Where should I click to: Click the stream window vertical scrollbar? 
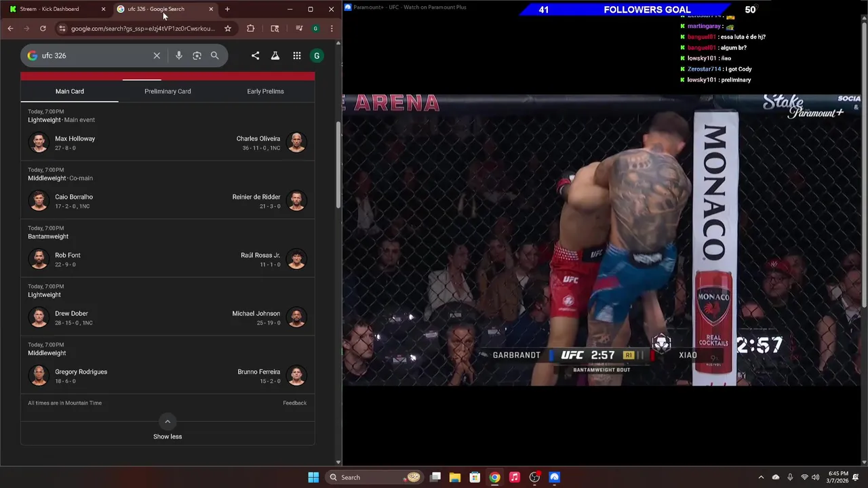tap(864, 164)
